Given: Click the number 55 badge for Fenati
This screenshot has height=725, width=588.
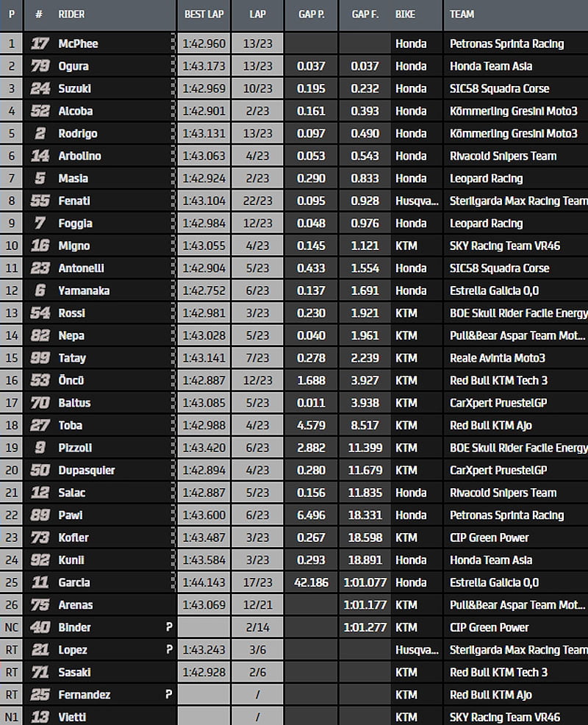Looking at the screenshot, I should [40, 201].
